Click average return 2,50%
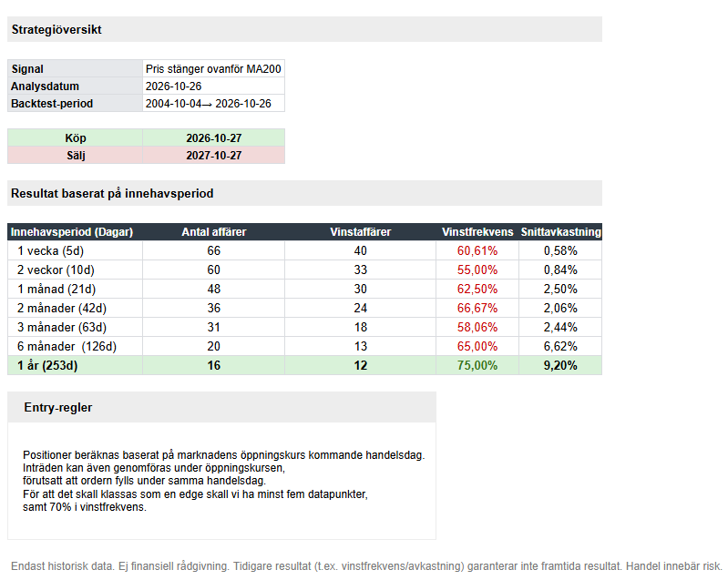This screenshot has height=580, width=728. tap(560, 289)
